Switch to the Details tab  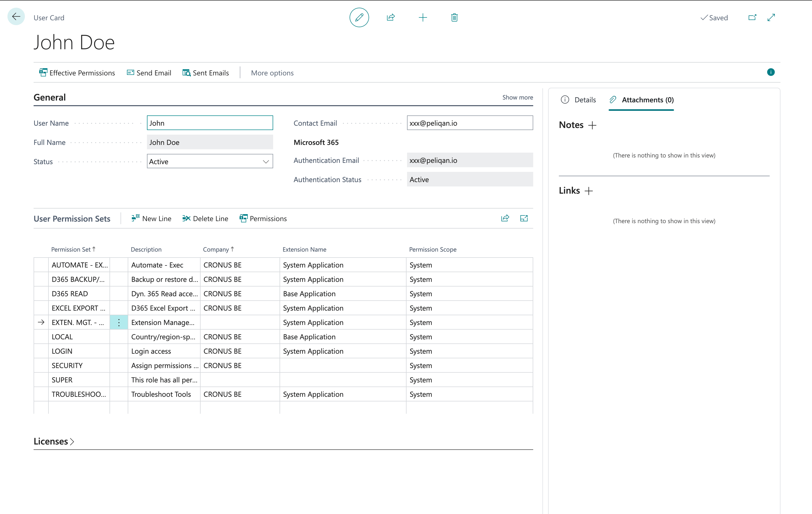tap(578, 100)
